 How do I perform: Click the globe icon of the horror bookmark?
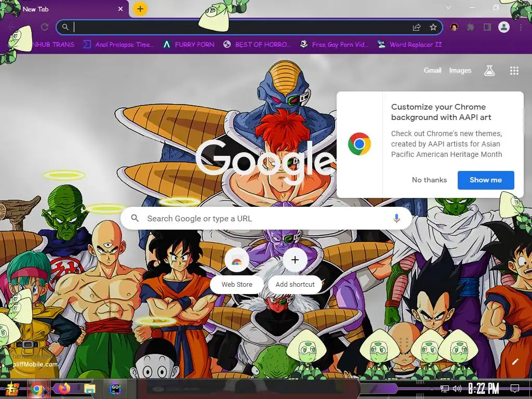227,44
